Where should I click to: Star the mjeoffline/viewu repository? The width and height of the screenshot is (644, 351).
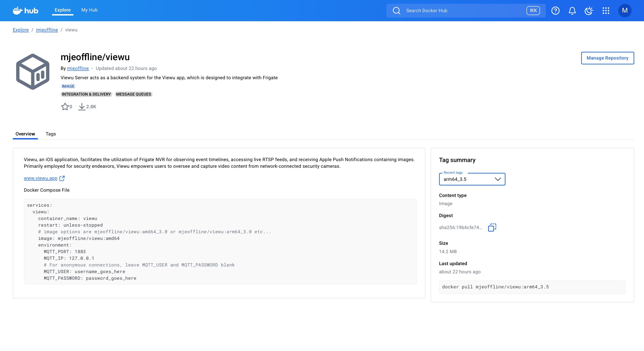click(65, 106)
